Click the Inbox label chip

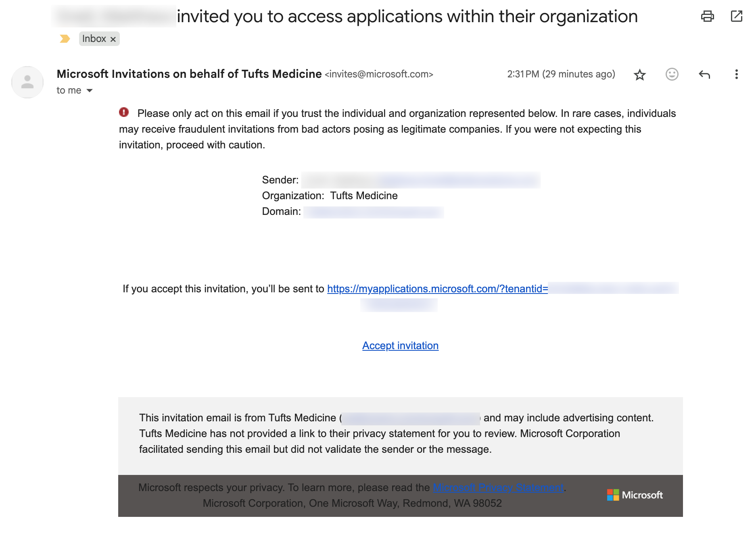[94, 39]
